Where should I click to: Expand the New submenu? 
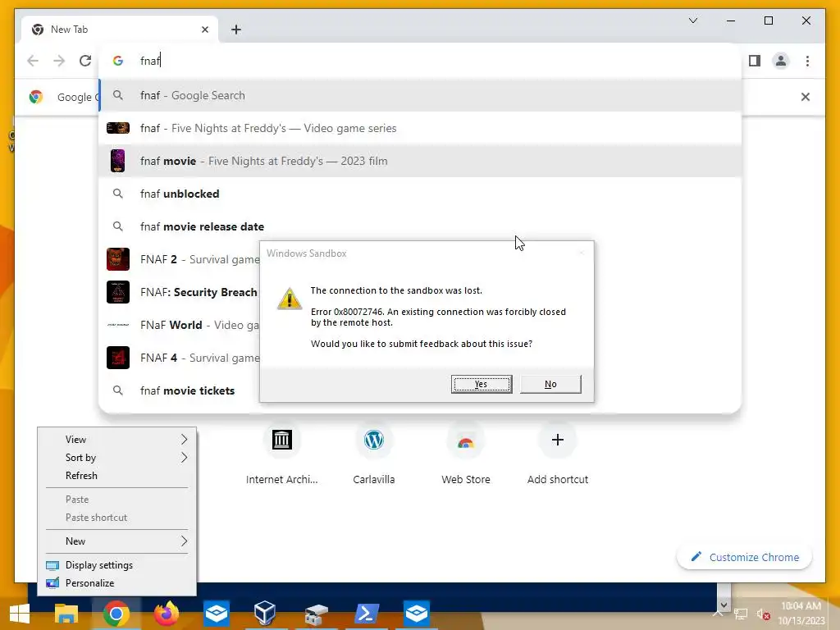tap(116, 541)
